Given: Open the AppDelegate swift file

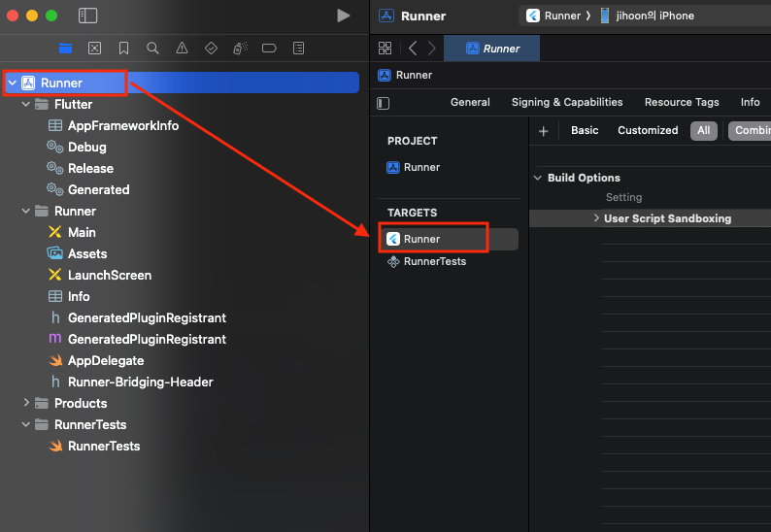Looking at the screenshot, I should [x=106, y=361].
